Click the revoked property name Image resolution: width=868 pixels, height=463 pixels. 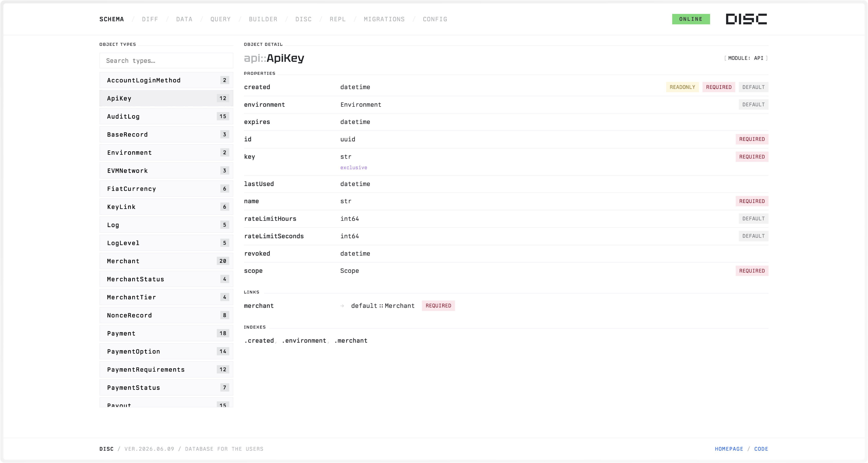pyautogui.click(x=257, y=253)
